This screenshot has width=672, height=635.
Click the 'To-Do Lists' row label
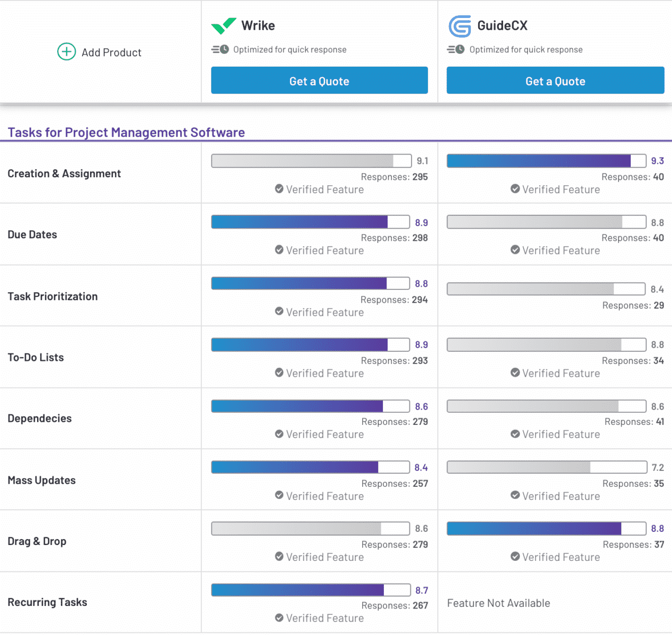pyautogui.click(x=35, y=357)
